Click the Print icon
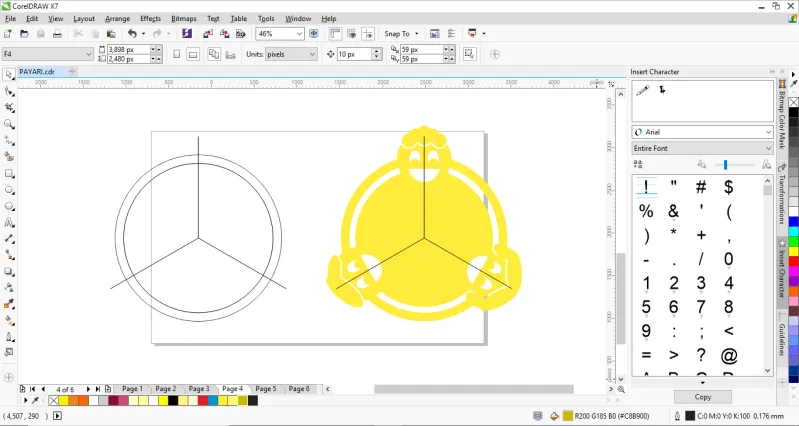Image resolution: width=799 pixels, height=426 pixels. tap(57, 34)
